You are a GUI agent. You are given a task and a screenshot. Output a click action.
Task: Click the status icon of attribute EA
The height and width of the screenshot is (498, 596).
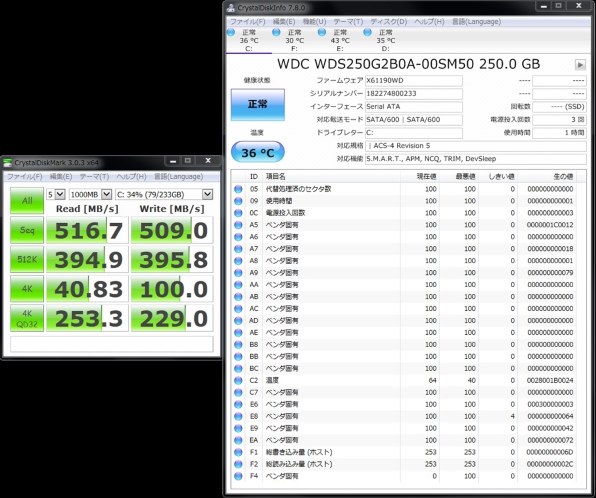pos(238,440)
